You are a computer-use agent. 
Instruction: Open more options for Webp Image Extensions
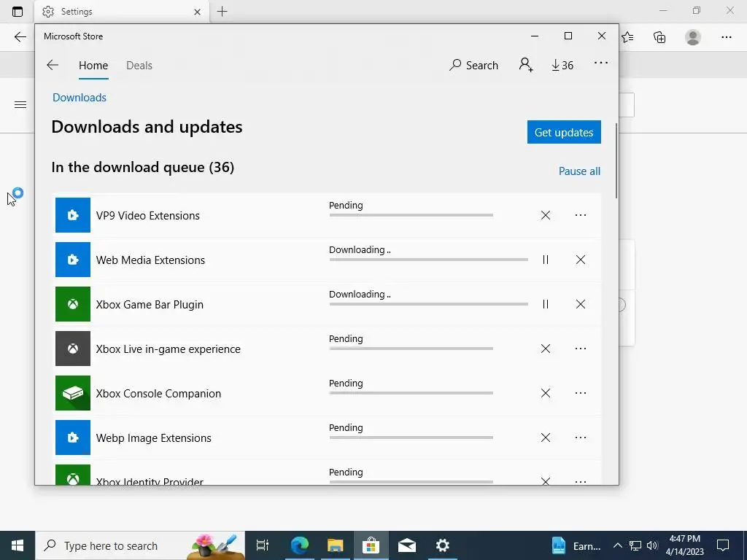[580, 437]
